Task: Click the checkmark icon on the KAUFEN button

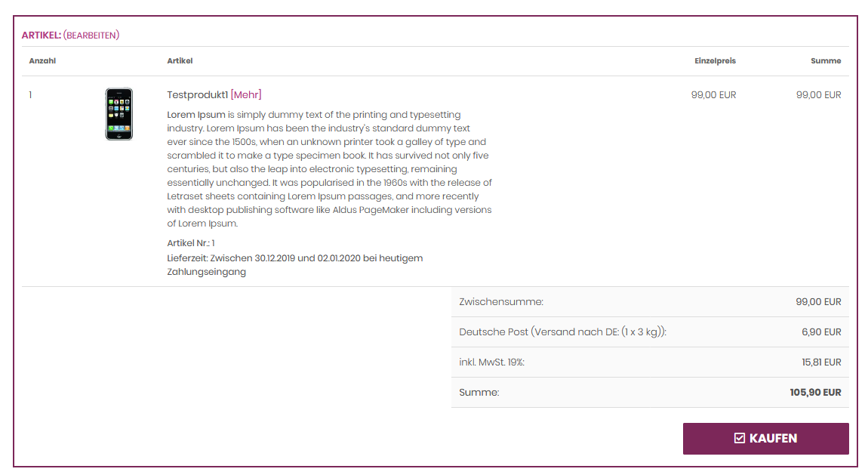Action: coord(740,439)
